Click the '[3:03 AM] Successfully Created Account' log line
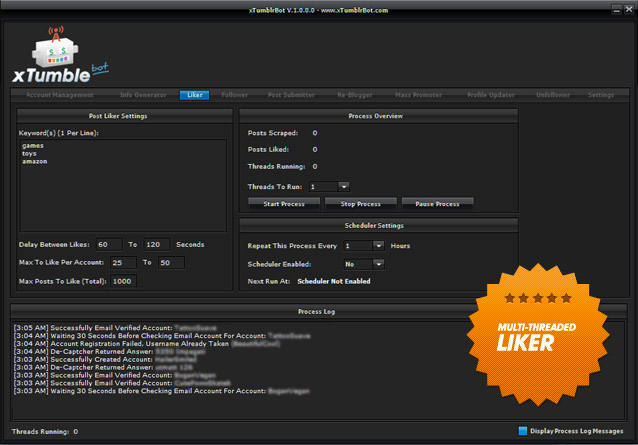This screenshot has height=445, width=638. tap(105, 360)
